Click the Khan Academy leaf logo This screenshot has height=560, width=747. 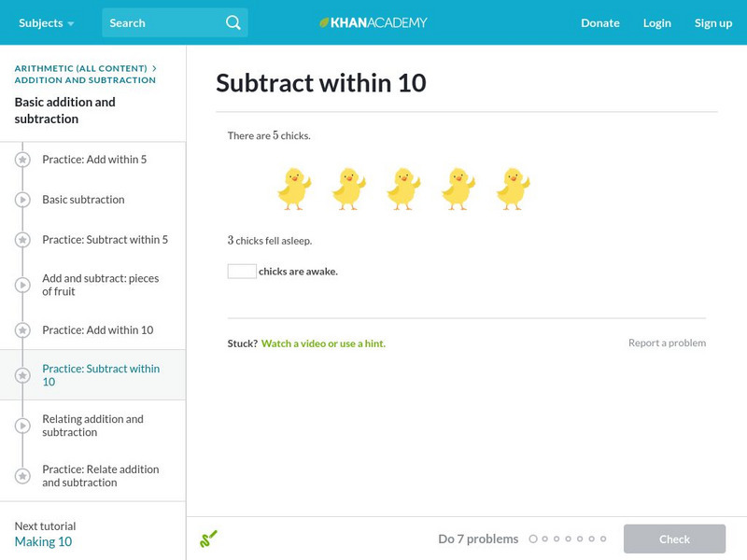pos(323,22)
